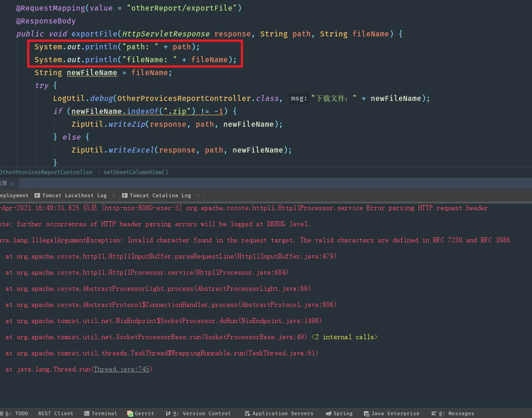532x418 pixels.
Task: Open the REST Client tool window
Action: point(55,413)
